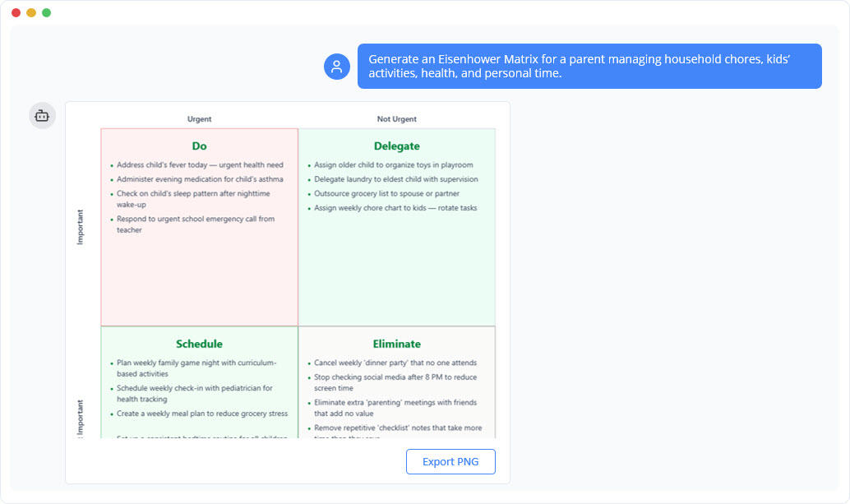Click the robot assistant avatar icon
The height and width of the screenshot is (504, 850).
click(42, 115)
